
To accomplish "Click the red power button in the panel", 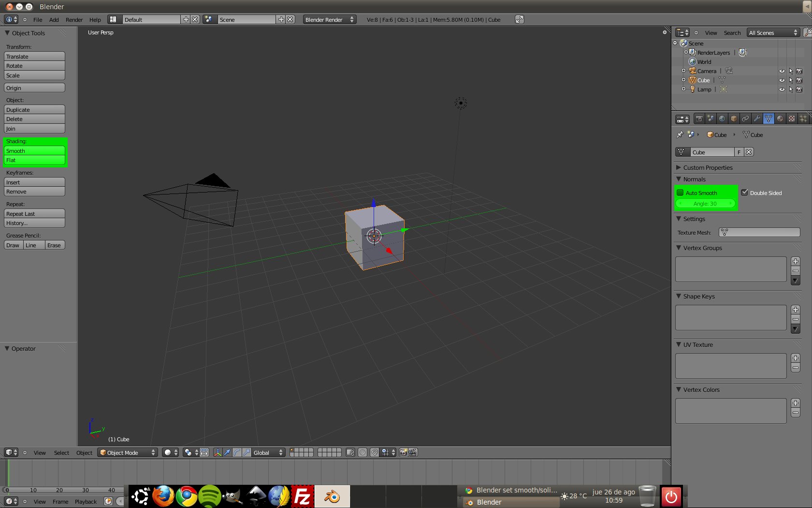I will click(671, 496).
